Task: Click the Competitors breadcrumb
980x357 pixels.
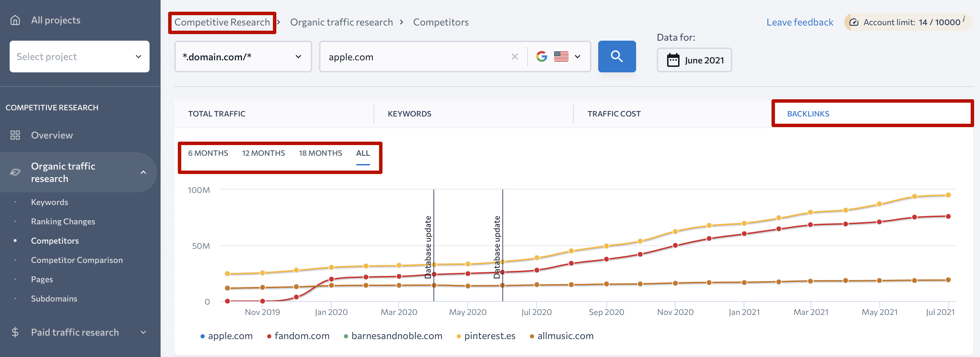Action: tap(440, 22)
